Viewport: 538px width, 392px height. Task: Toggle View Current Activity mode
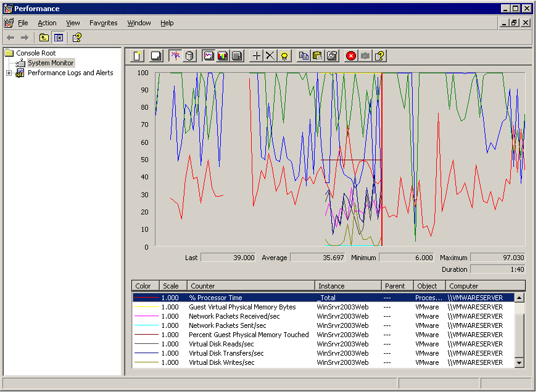pos(175,56)
